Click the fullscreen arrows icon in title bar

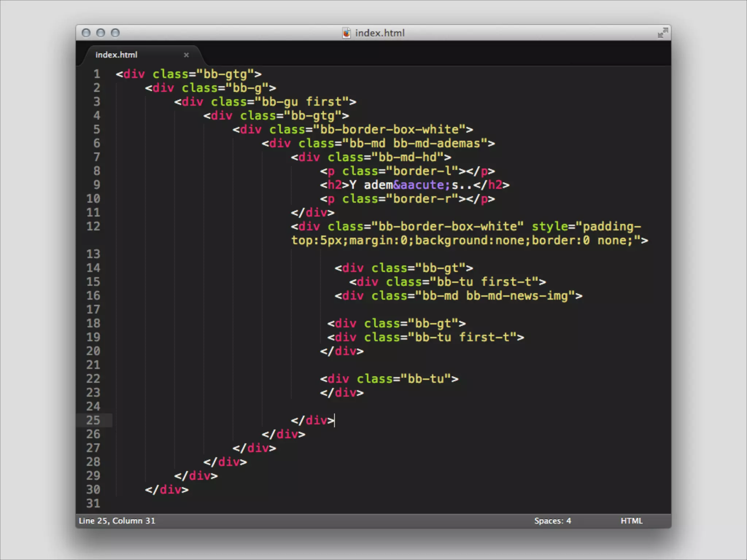pos(662,33)
